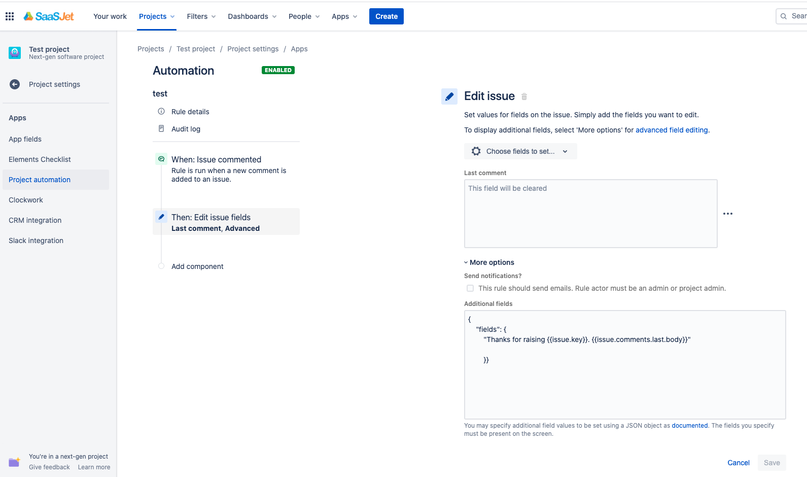Expand the Apps top menu
Viewport: 807px width, 477px height.
[344, 16]
